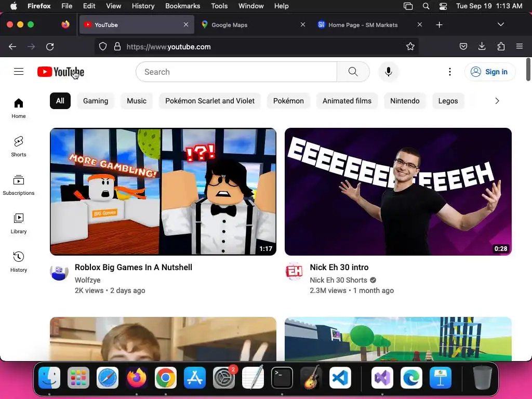Open the Bookmarks menu
This screenshot has width=532, height=399.
coord(182,6)
